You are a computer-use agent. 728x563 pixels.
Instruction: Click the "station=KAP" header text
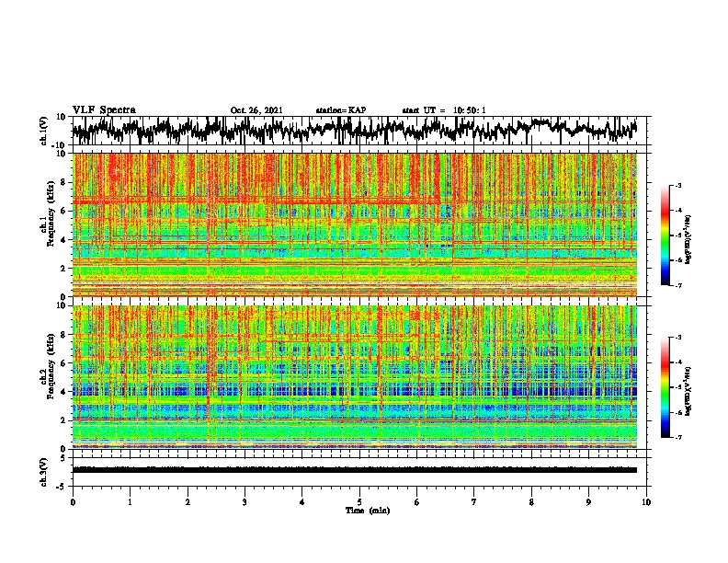(x=341, y=110)
